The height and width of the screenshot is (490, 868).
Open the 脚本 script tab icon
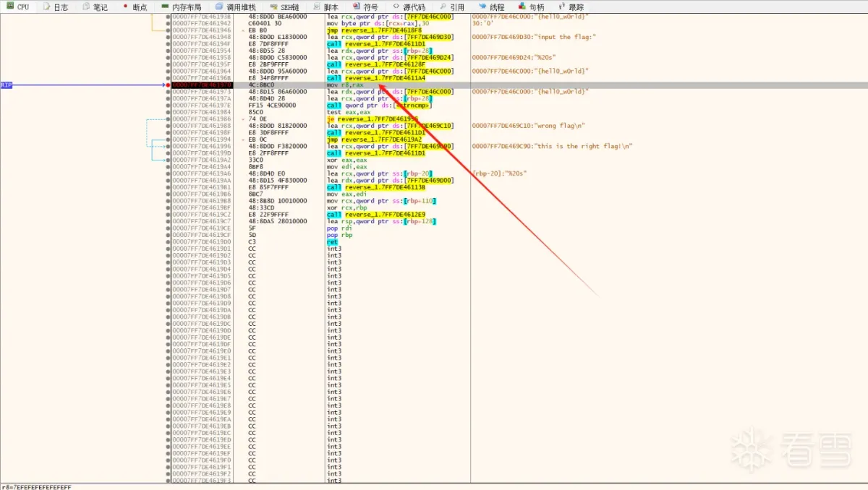coord(317,7)
